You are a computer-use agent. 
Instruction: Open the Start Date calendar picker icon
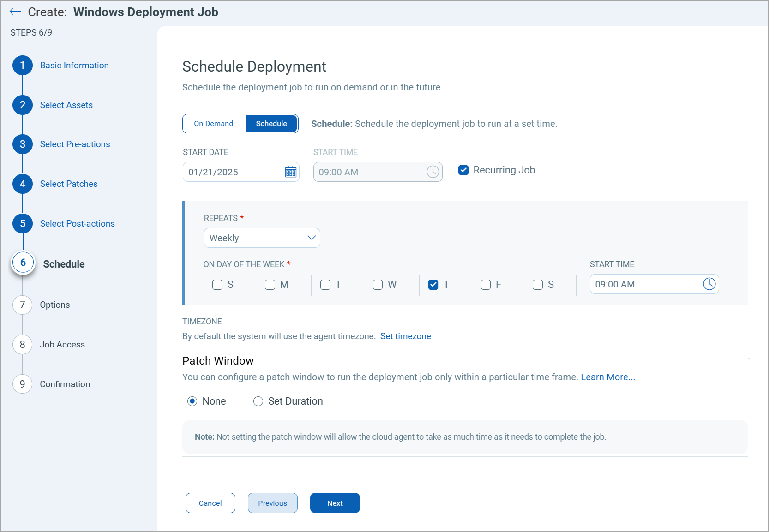[x=290, y=172]
